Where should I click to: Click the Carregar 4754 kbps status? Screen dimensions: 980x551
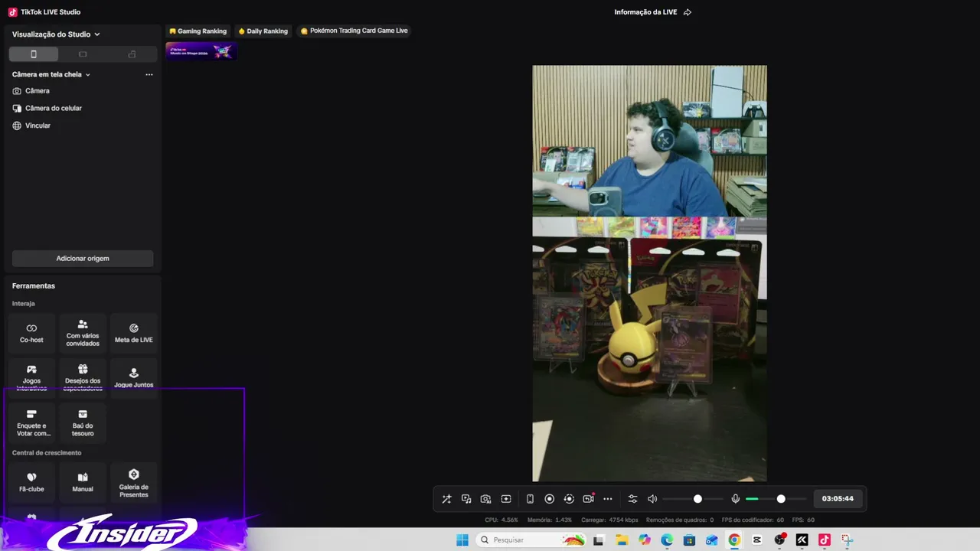609,520
